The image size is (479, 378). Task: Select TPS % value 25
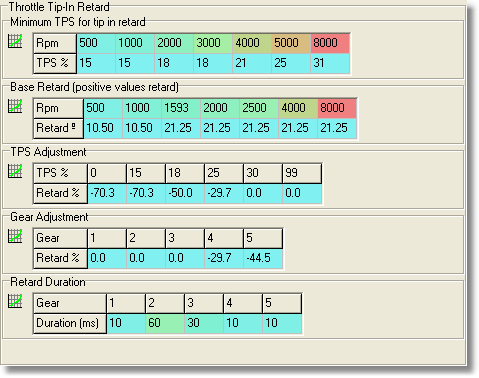[291, 63]
